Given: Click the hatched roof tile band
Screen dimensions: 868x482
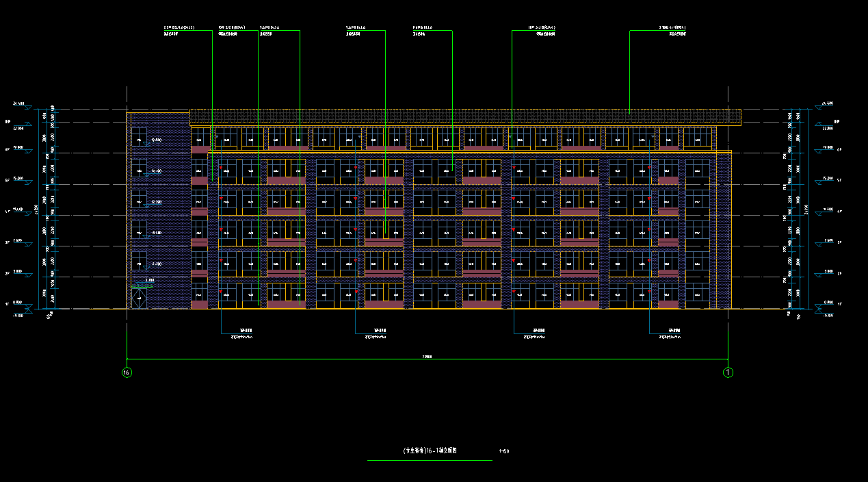Looking at the screenshot, I should pyautogui.click(x=465, y=116).
